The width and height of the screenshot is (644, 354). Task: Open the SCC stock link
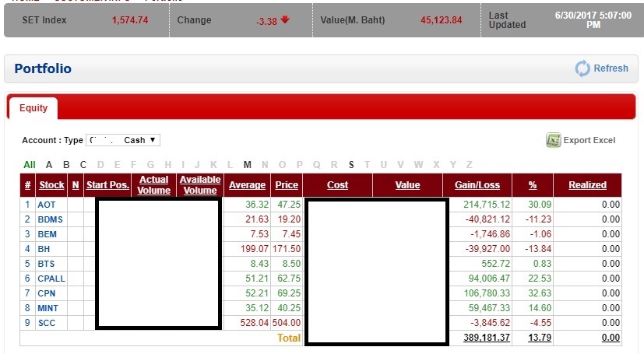pyautogui.click(x=47, y=323)
